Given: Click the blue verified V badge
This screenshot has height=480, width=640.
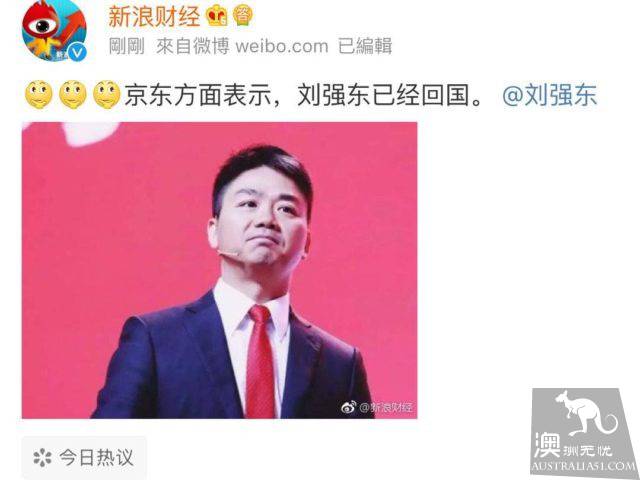Looking at the screenshot, I should tap(77, 52).
